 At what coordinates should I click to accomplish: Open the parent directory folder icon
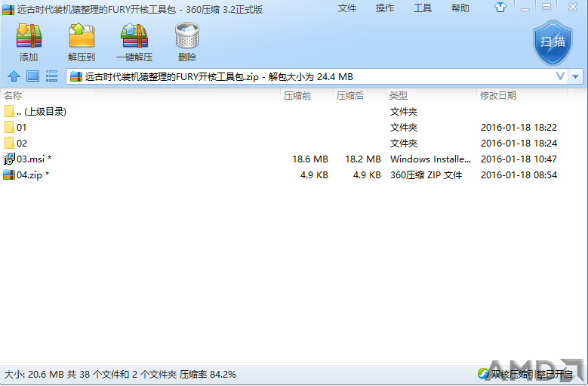tap(9, 111)
